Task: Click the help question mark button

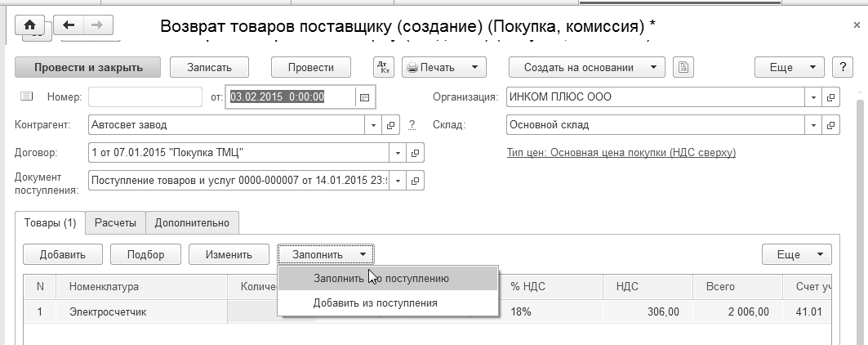Action: 842,68
